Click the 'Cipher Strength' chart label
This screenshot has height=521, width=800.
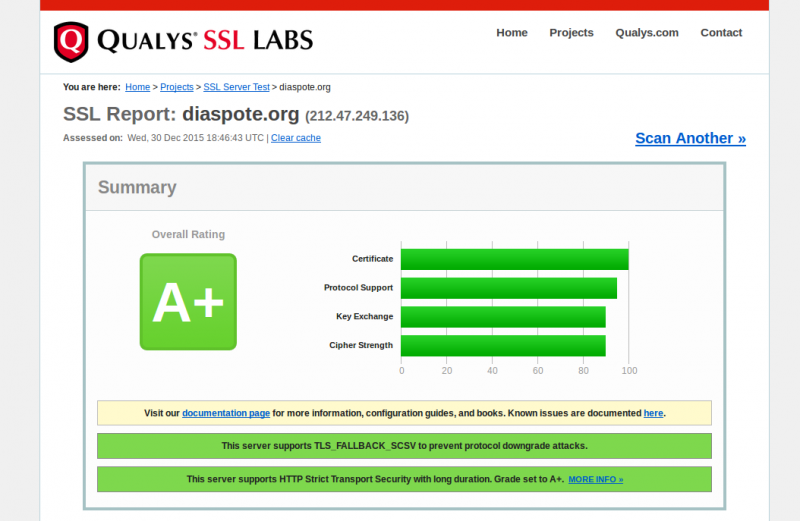(361, 345)
